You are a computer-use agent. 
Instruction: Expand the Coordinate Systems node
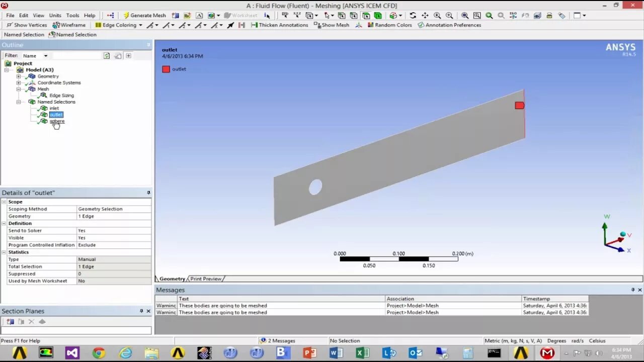(19, 83)
